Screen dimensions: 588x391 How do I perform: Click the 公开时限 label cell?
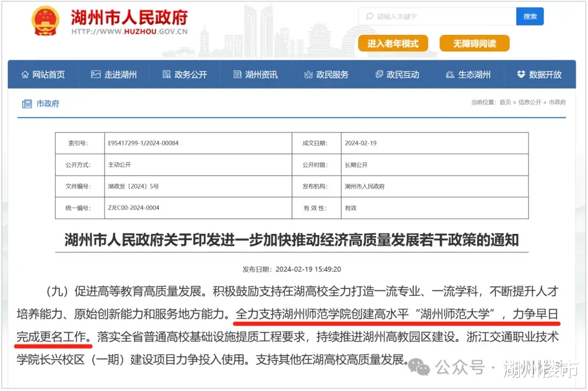pyautogui.click(x=316, y=165)
